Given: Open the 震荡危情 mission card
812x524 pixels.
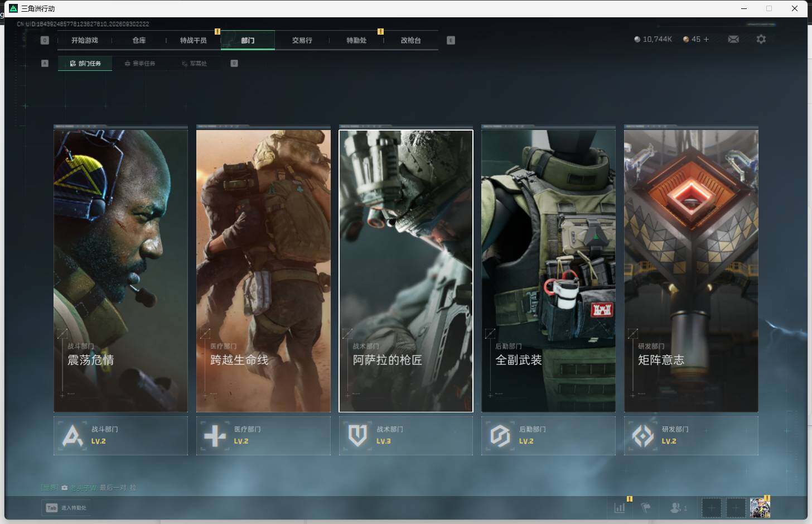Looking at the screenshot, I should pyautogui.click(x=120, y=271).
